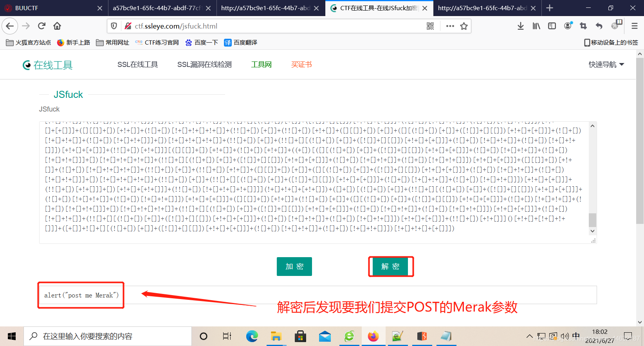Open 百度翻译 bookmark
Viewport: 644px width, 346px height.
coord(240,43)
